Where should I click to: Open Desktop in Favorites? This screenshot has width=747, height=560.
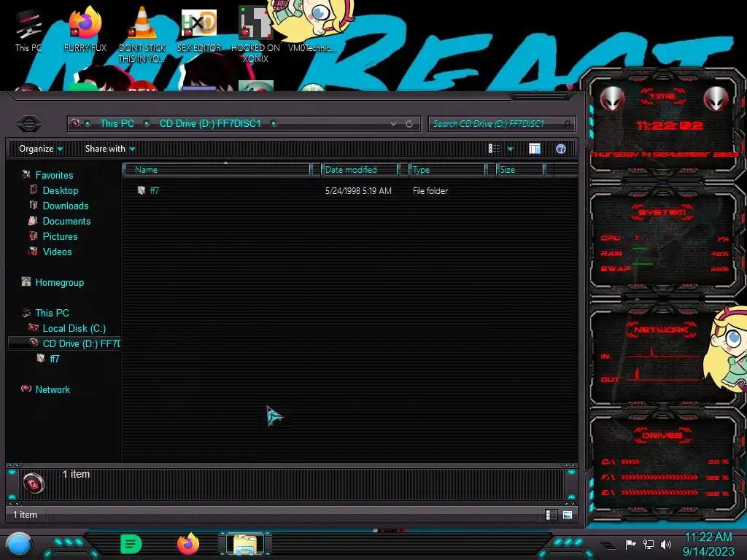(61, 190)
